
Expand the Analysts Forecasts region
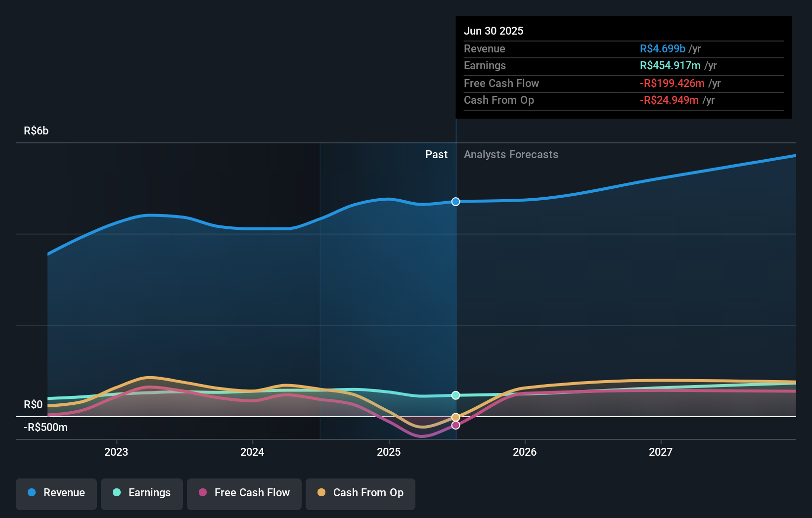coord(511,155)
